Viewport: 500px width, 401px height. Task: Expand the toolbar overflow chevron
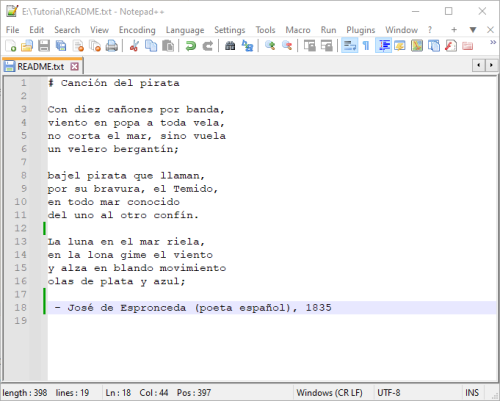493,42
